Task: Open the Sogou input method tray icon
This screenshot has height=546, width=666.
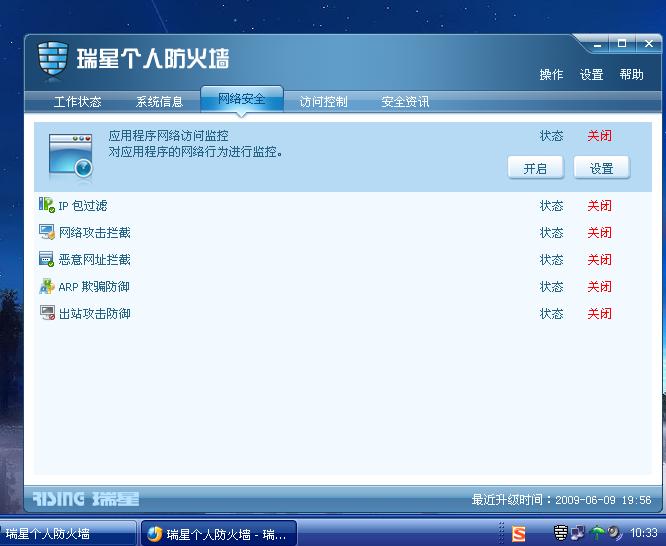Action: pos(519,533)
